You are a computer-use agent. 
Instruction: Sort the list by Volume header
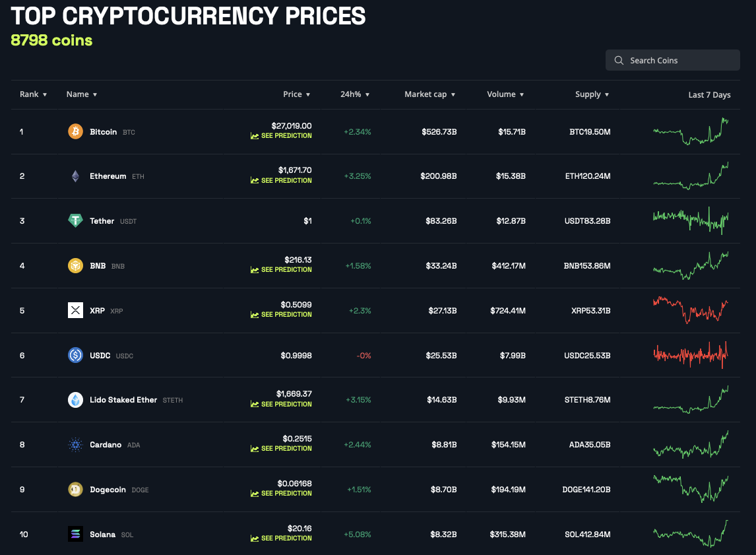click(x=505, y=94)
